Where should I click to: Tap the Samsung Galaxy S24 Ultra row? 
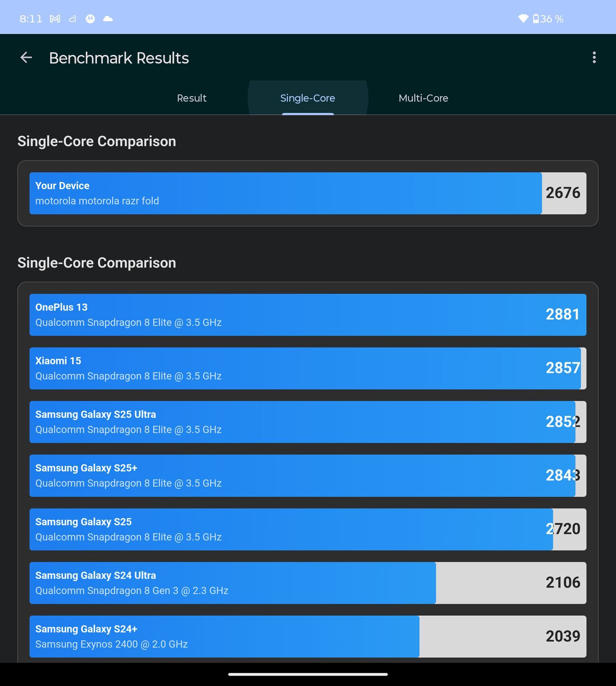(x=308, y=583)
